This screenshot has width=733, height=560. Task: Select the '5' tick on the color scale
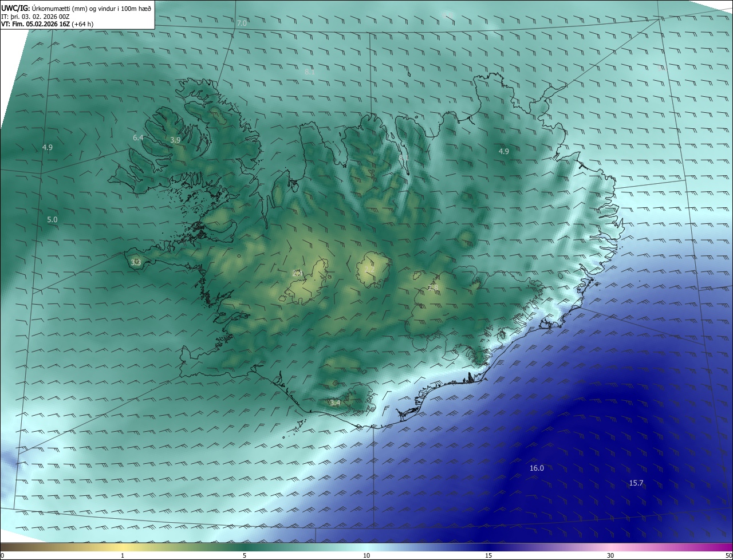245,555
